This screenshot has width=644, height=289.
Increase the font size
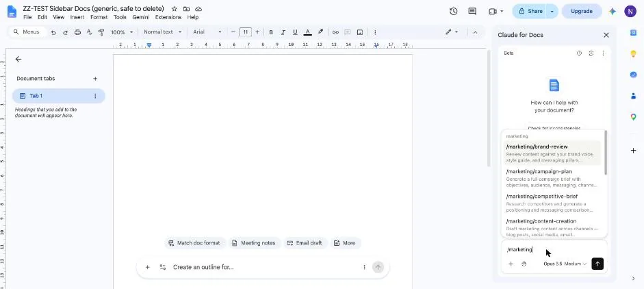[x=257, y=32]
